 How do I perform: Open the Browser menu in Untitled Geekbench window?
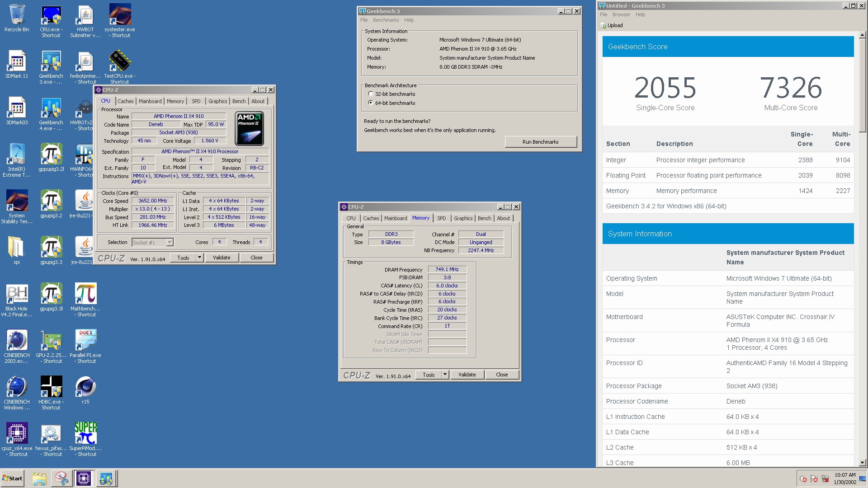tap(621, 14)
